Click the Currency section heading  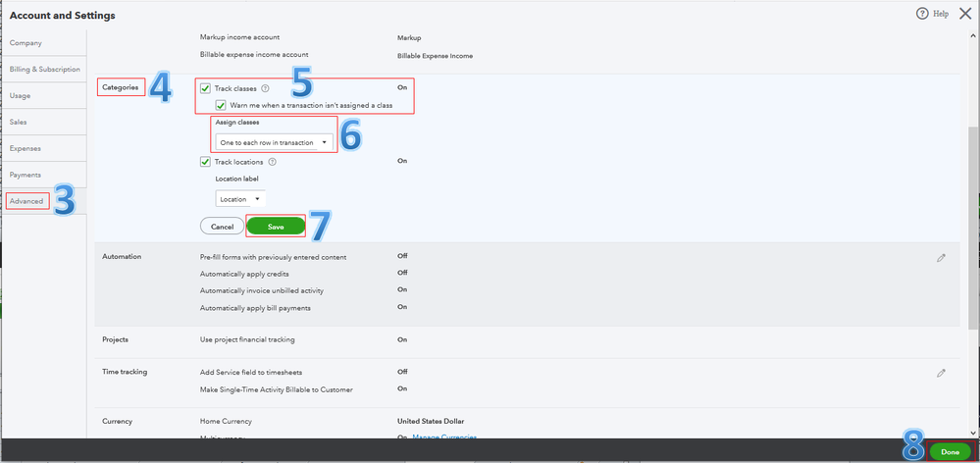(x=118, y=421)
